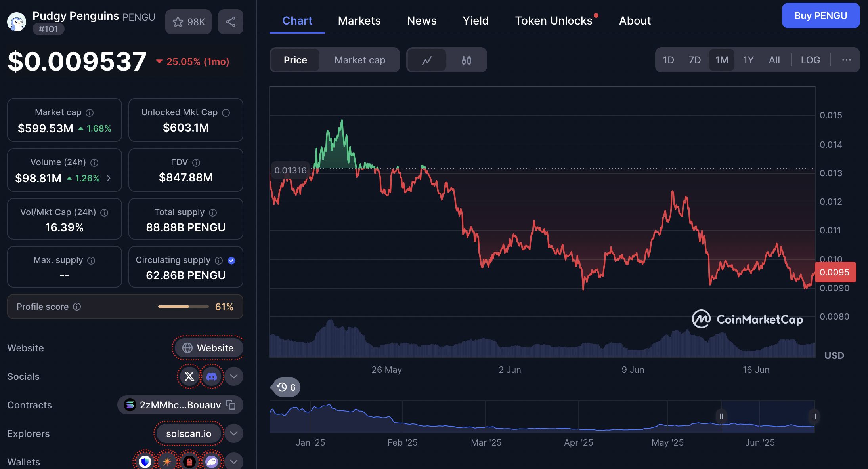
Task: Open the News tab
Action: coord(422,21)
